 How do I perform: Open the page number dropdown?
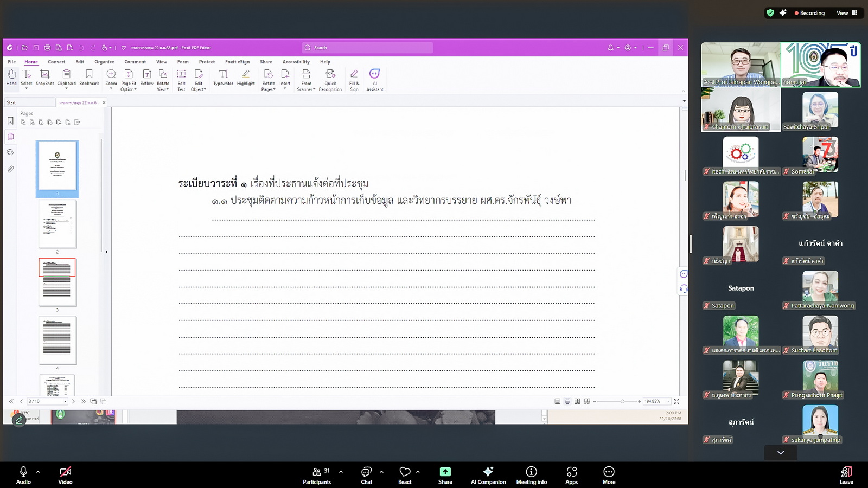(x=66, y=402)
